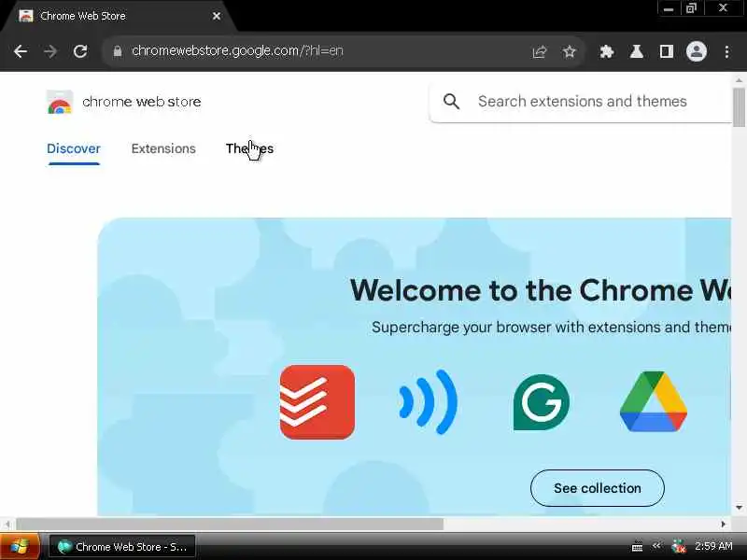The width and height of the screenshot is (747, 560).
Task: Click the red Todoist icon
Action: 317,402
